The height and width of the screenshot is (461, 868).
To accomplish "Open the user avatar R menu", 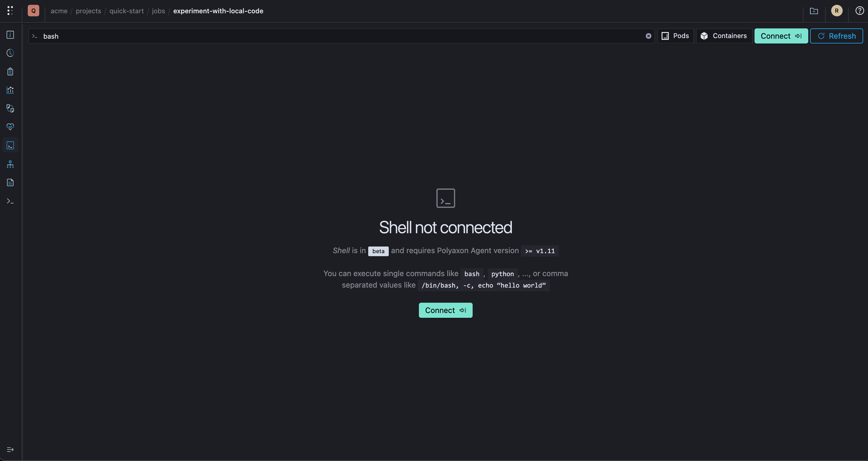I will (x=837, y=11).
